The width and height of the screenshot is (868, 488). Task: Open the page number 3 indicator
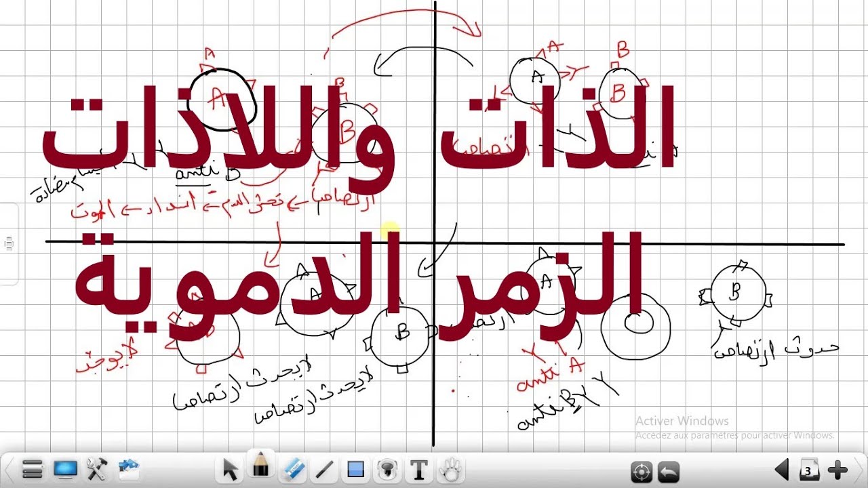pyautogui.click(x=809, y=469)
